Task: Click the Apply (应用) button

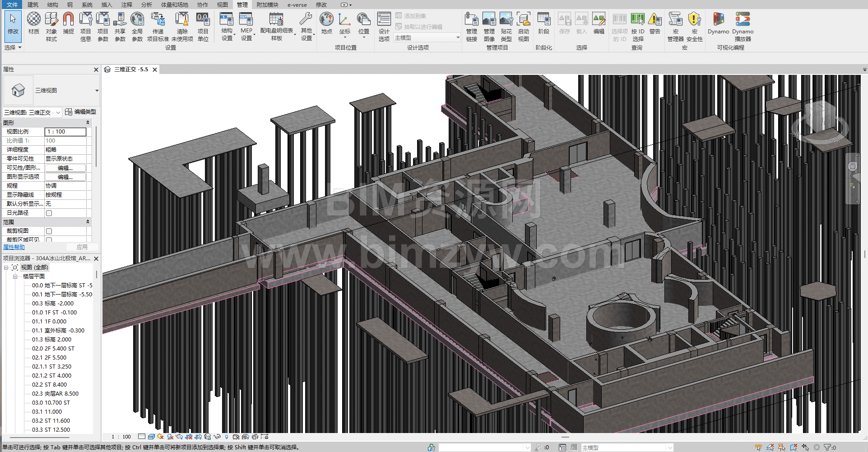Action: point(82,247)
